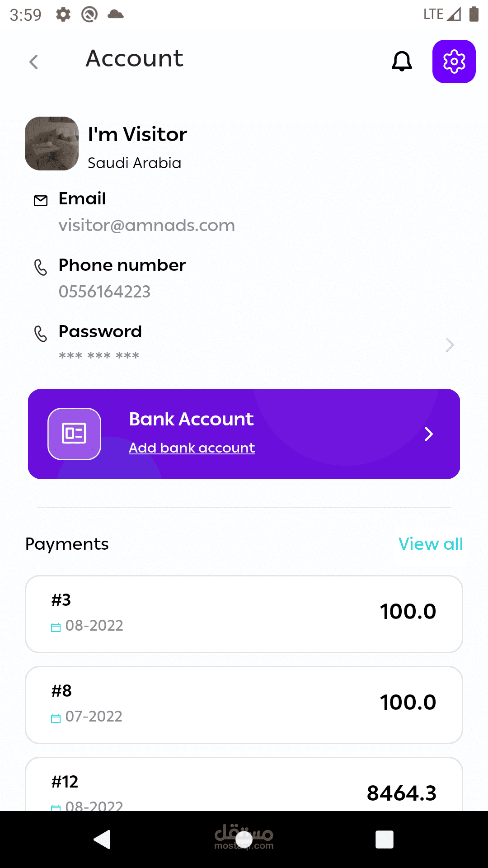Tap Android recent apps square button
Viewport: 488px width, 868px height.
tap(385, 840)
